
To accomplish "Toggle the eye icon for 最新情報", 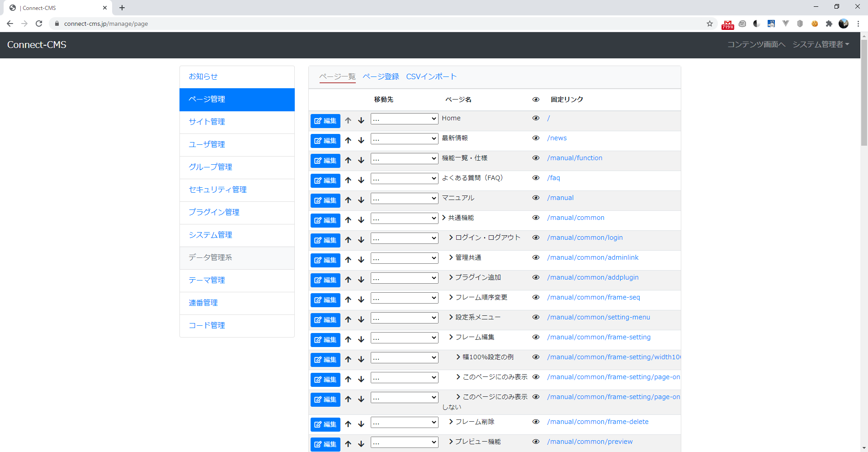I will coord(536,138).
